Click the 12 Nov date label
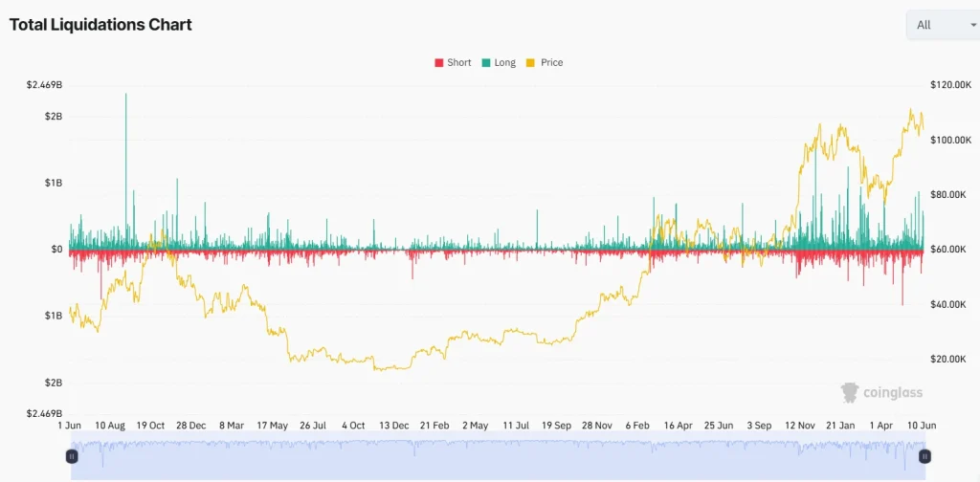 pos(800,426)
